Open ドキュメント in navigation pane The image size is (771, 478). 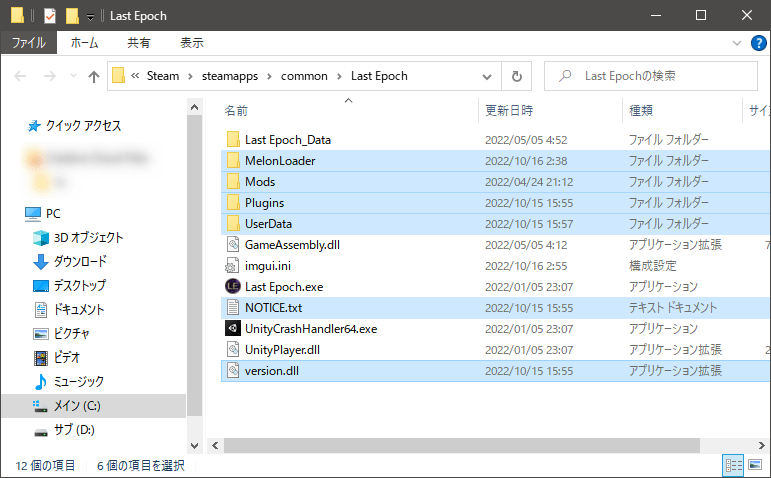click(x=69, y=310)
